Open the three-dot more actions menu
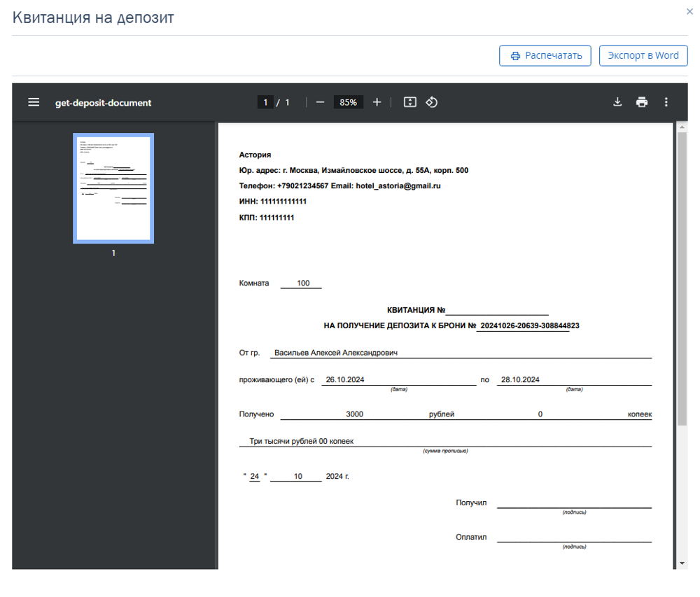Screen dimensions: 700x597 (x=666, y=102)
